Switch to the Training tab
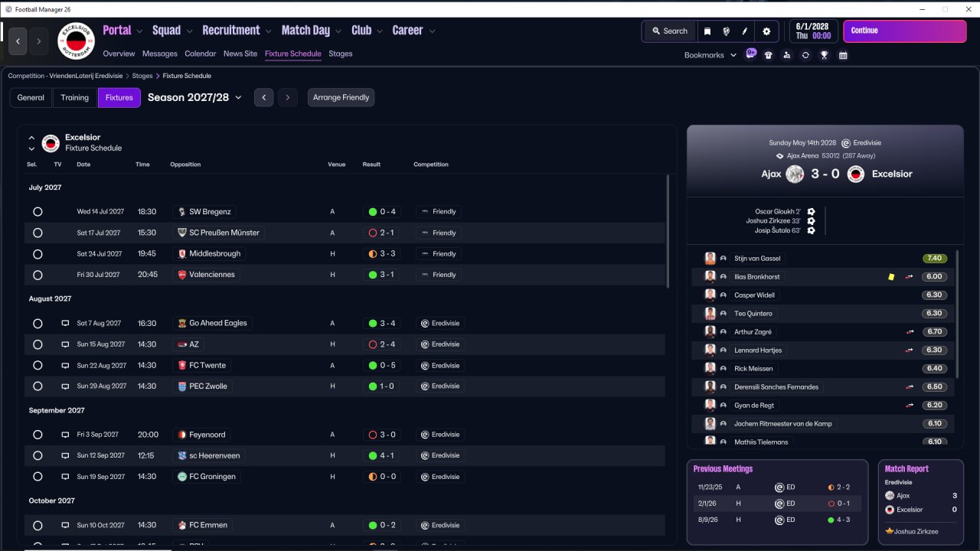 [75, 97]
